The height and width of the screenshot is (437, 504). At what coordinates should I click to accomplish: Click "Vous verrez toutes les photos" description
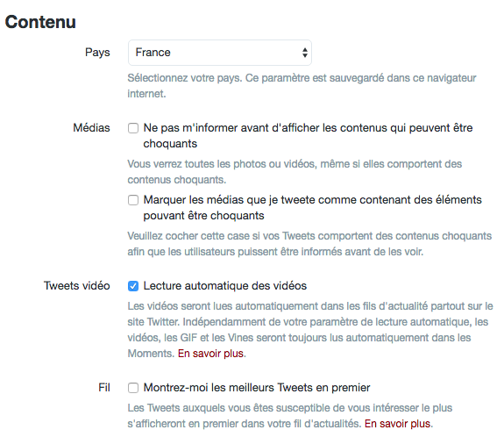pos(295,172)
